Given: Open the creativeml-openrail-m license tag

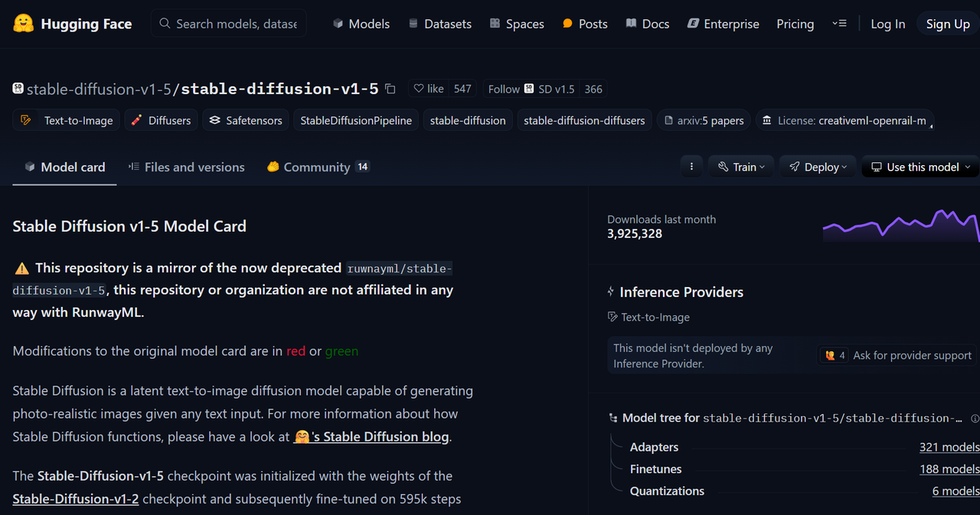Looking at the screenshot, I should tap(844, 120).
